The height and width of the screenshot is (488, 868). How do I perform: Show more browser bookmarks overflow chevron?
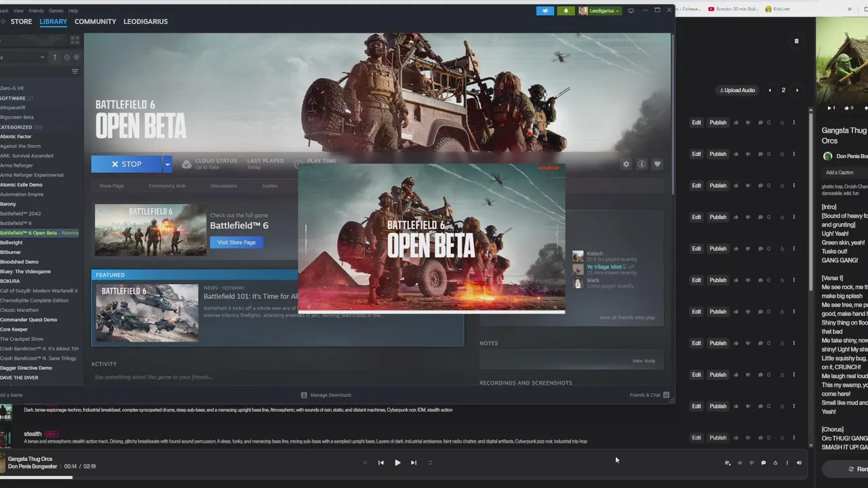pos(850,9)
